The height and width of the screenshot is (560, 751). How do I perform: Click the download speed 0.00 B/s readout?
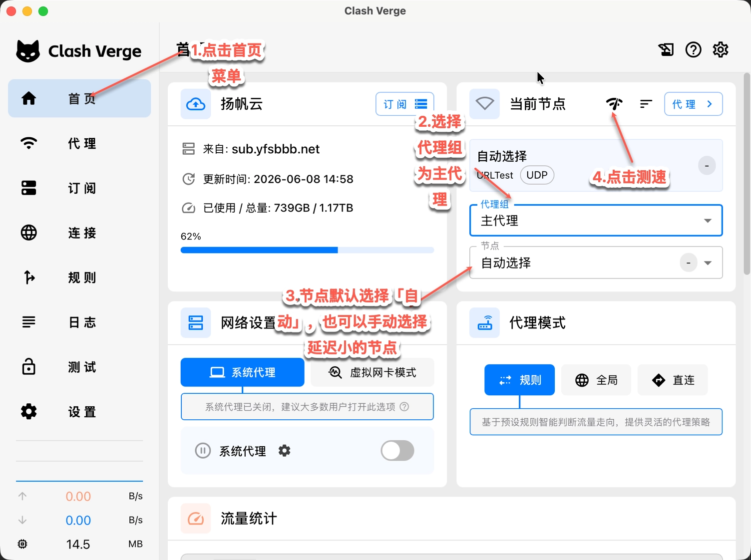[79, 520]
